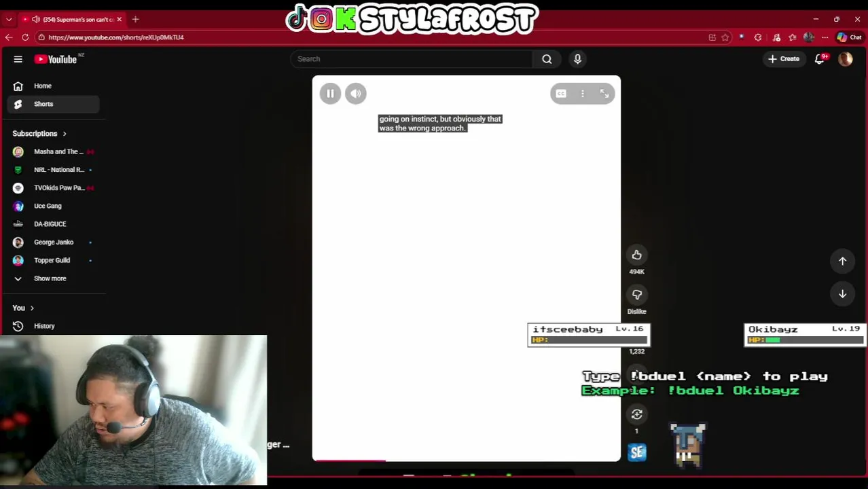868x489 pixels.
Task: Click the YouTube logo
Action: pos(56,59)
